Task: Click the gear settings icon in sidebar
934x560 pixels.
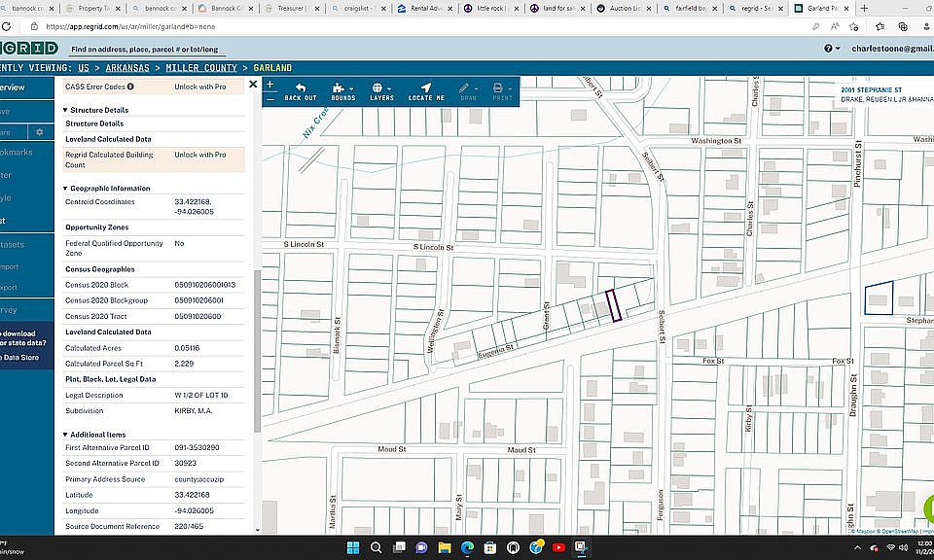Action: tap(40, 131)
